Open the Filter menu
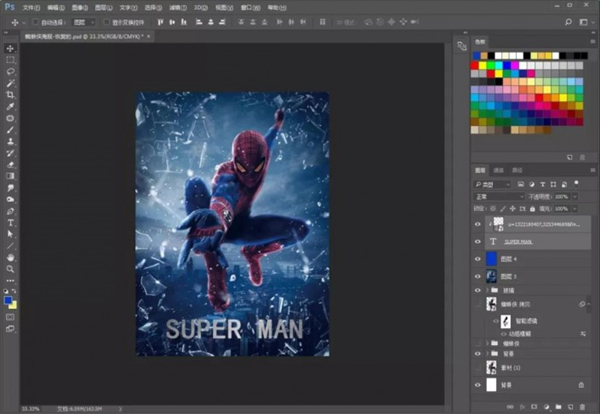 [177, 5]
